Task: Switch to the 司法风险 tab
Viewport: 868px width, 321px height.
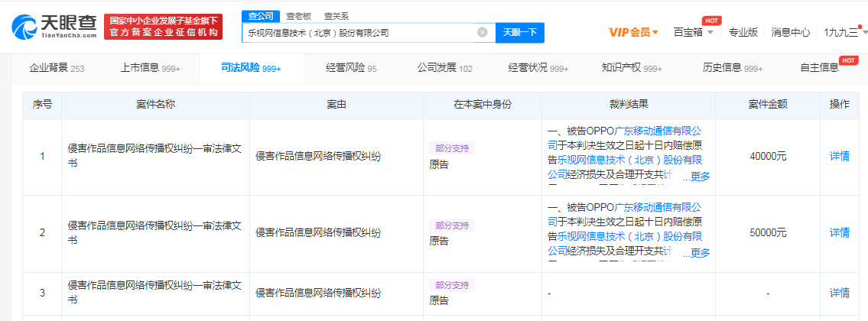Action: click(x=252, y=69)
